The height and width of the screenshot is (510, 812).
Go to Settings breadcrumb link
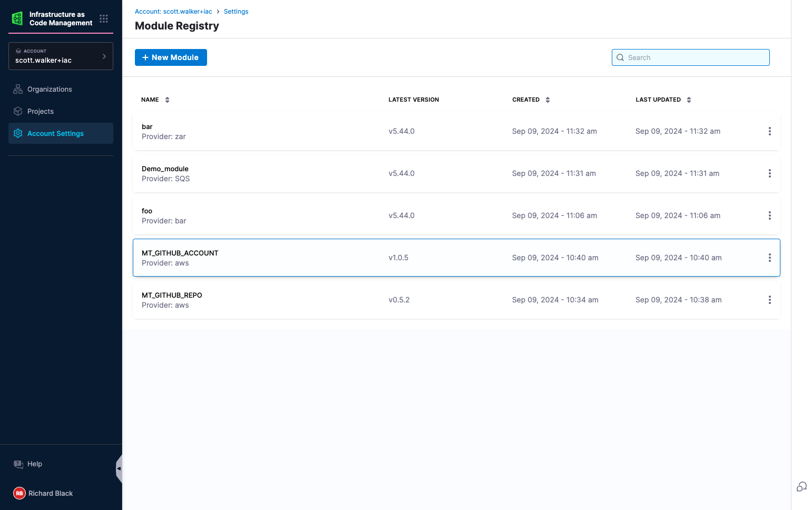[236, 12]
